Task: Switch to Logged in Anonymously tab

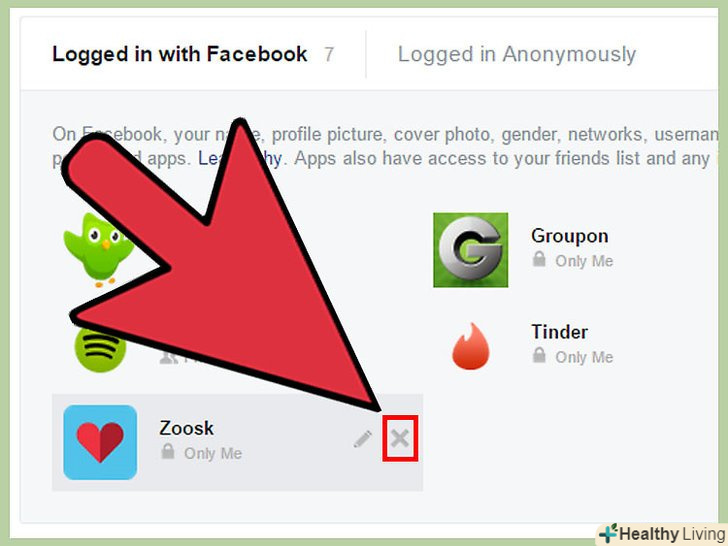Action: (517, 54)
